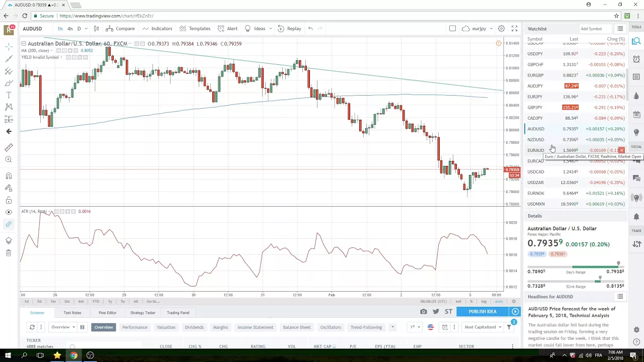Open indicator Templates
Screen dimensions: 644x362
[x=195, y=29]
